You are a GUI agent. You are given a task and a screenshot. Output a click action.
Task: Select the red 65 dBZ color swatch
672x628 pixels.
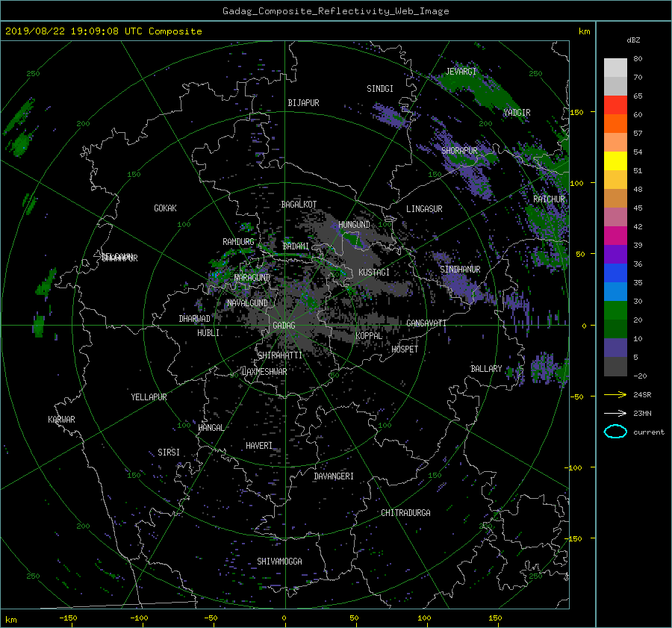pyautogui.click(x=615, y=105)
